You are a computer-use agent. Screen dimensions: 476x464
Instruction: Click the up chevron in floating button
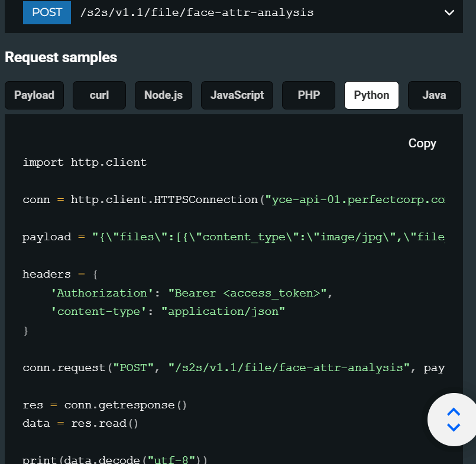[x=454, y=412]
